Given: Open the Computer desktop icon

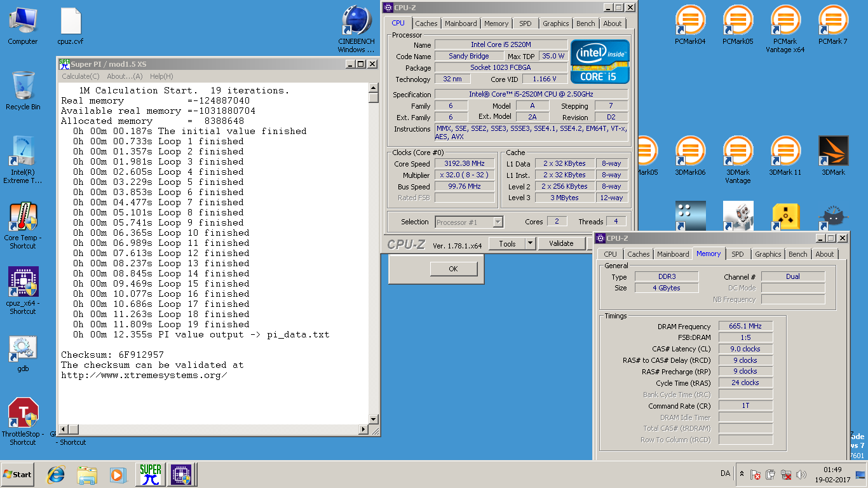Looking at the screenshot, I should tap(23, 26).
